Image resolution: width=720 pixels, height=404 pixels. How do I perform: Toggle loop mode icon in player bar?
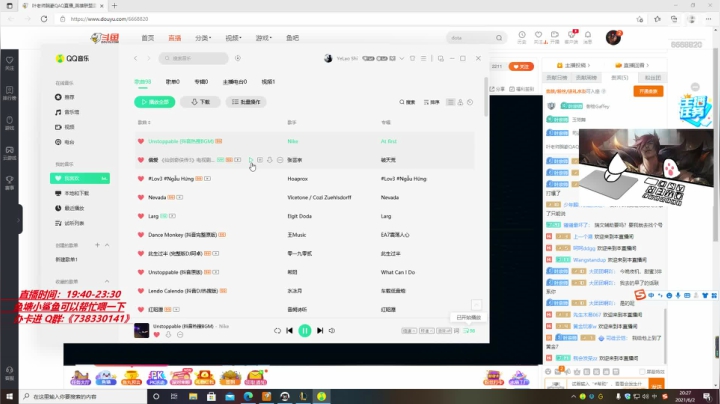pyautogui.click(x=277, y=331)
